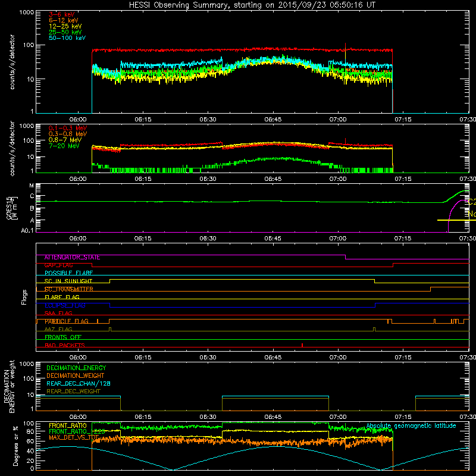The width and height of the screenshot is (476, 476).
Task: Click the BAD_PACKETS flag label
Action: 65,346
